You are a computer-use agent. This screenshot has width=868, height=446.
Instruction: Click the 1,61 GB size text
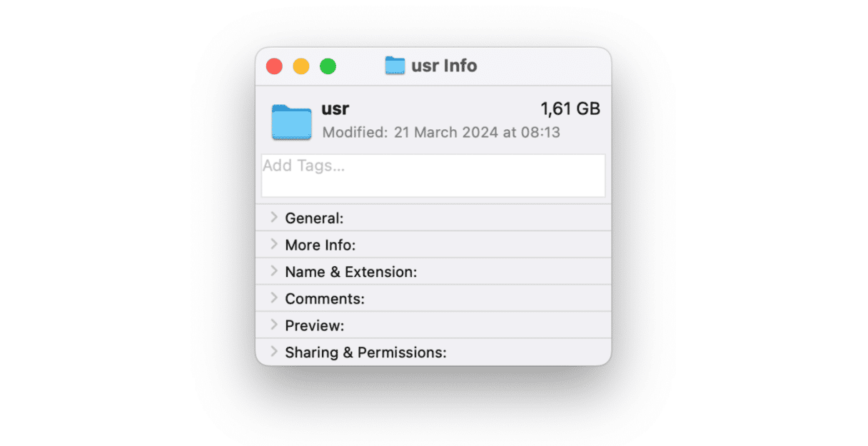click(570, 109)
